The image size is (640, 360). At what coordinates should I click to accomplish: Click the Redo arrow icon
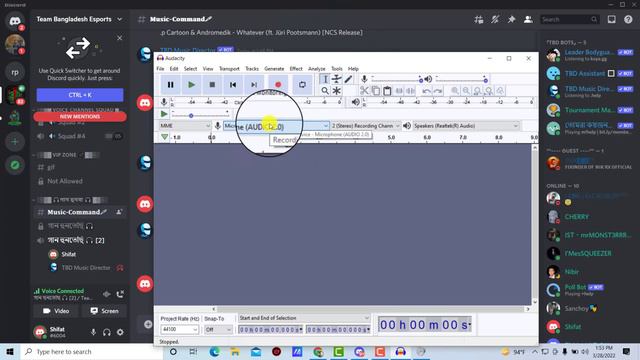pos(438,91)
